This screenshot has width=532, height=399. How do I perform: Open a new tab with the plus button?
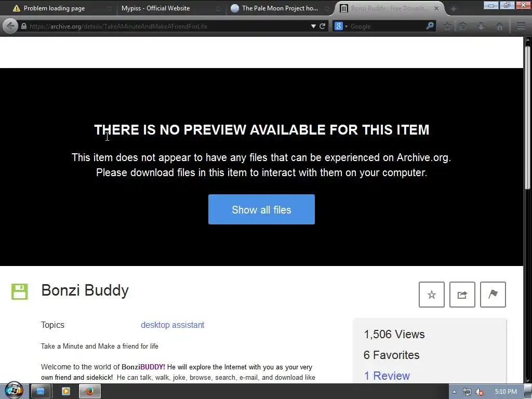(454, 8)
